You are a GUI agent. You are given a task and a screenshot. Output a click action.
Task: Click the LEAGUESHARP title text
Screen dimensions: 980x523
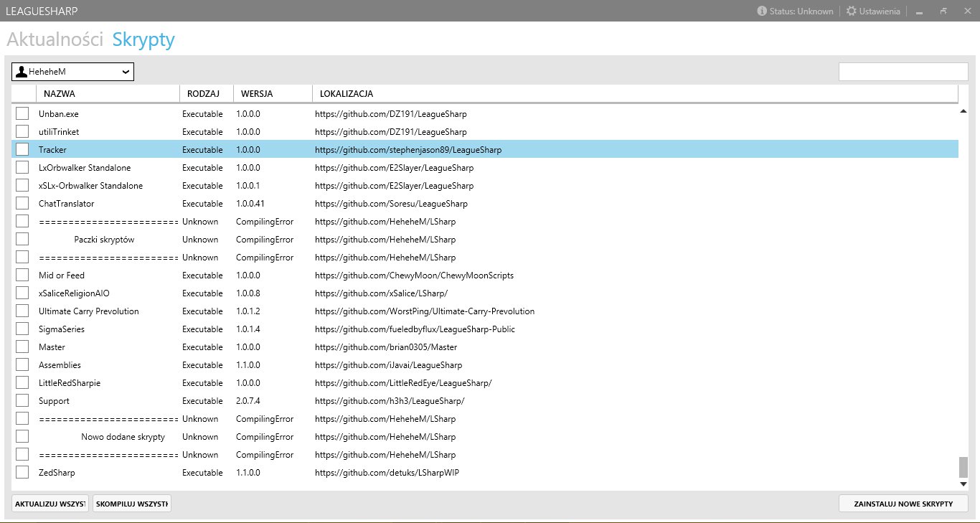[x=42, y=11]
